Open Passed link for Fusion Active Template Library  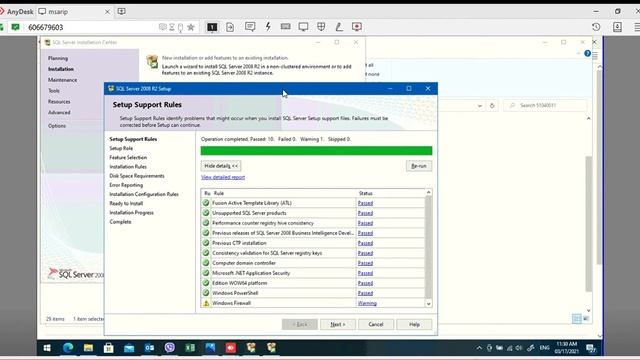[x=365, y=203]
